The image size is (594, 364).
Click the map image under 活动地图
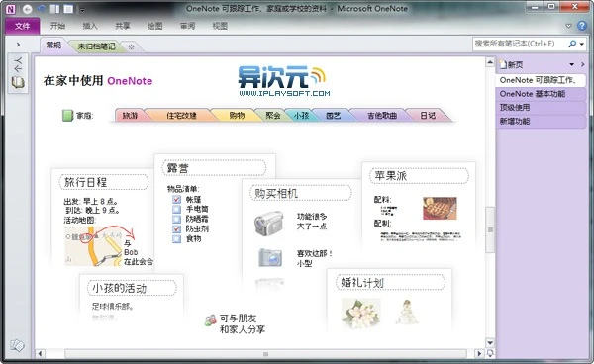[94, 245]
